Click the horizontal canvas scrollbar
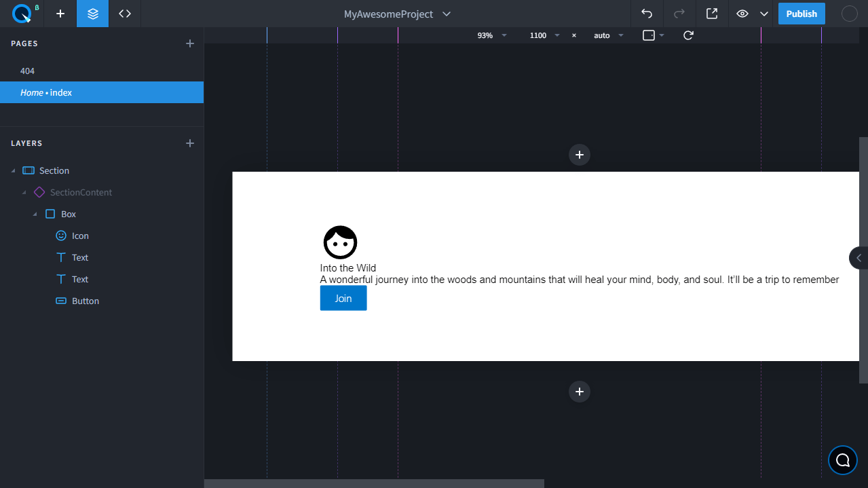This screenshot has width=868, height=488. [374, 483]
